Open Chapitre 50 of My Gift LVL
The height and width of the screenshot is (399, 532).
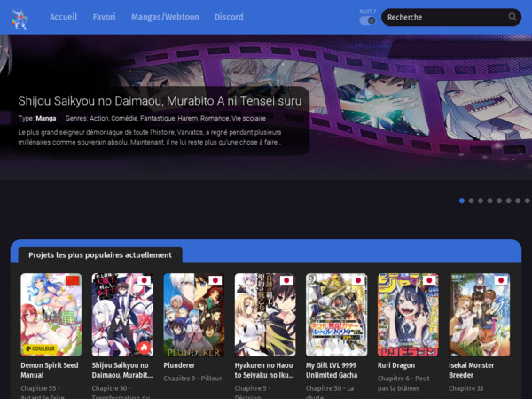(x=330, y=392)
